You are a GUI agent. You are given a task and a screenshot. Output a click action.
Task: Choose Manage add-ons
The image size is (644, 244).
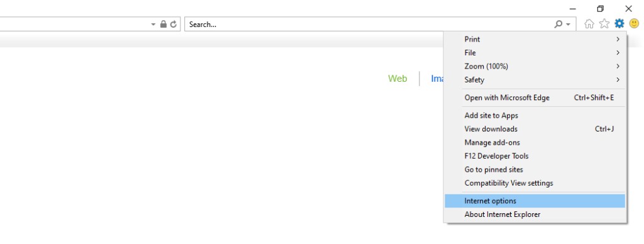[535, 143]
